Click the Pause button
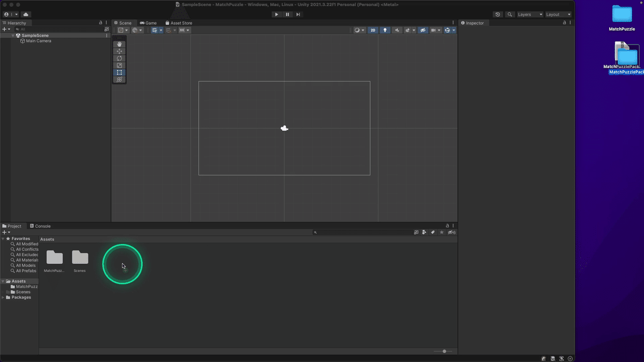Image resolution: width=644 pixels, height=362 pixels. coord(287,14)
